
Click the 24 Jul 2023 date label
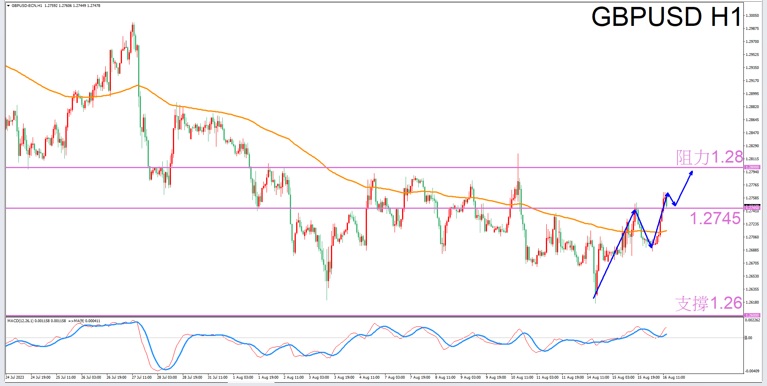[14, 378]
